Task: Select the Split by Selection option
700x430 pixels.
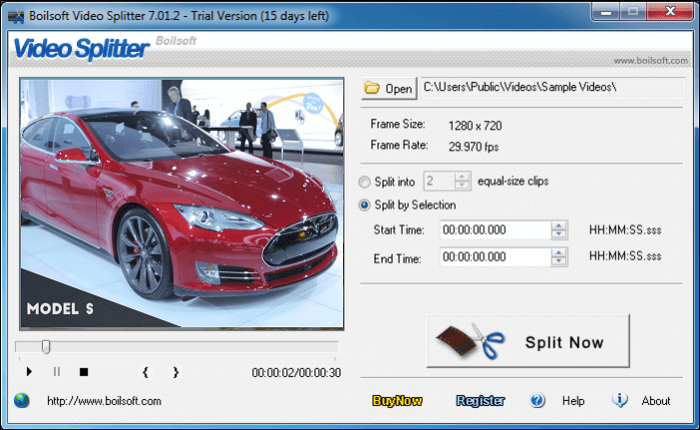Action: (x=366, y=205)
